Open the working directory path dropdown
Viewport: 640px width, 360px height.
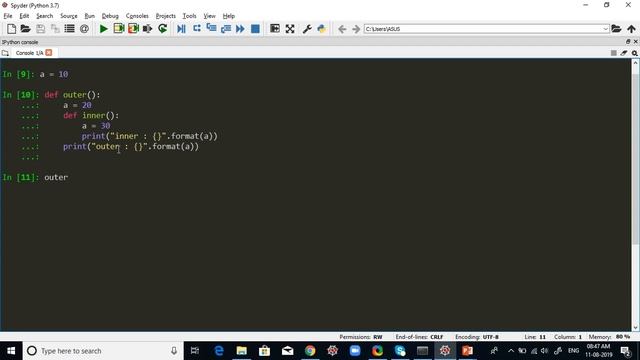[x=605, y=29]
